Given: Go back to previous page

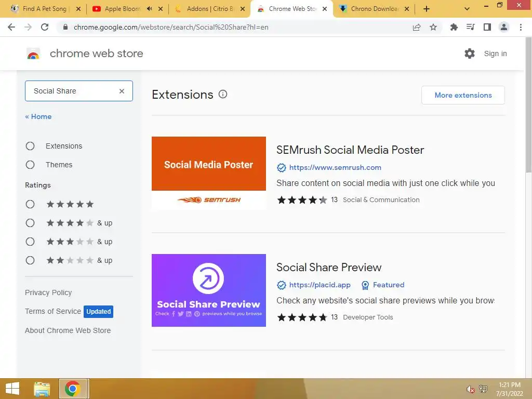Looking at the screenshot, I should tap(11, 27).
